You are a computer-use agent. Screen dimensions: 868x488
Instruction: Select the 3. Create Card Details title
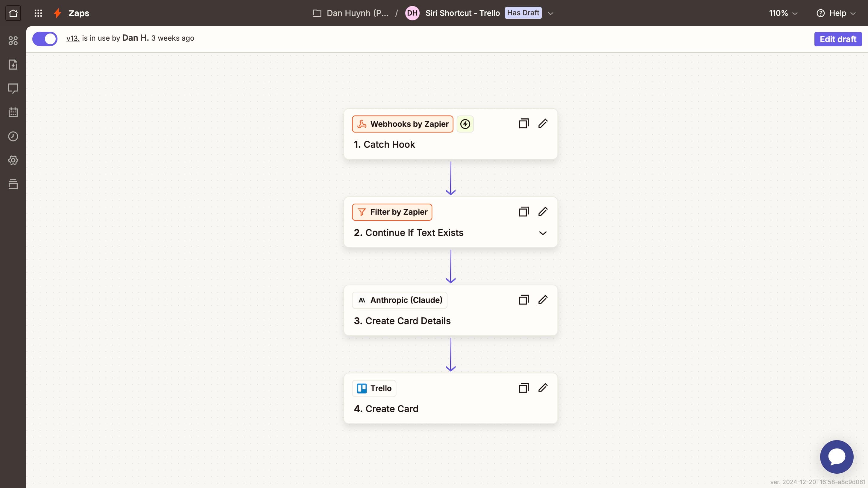[x=402, y=321]
